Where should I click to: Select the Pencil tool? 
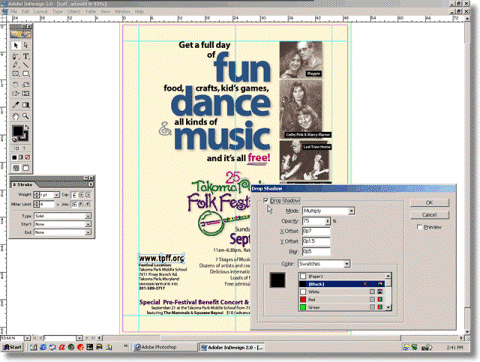(x=16, y=65)
